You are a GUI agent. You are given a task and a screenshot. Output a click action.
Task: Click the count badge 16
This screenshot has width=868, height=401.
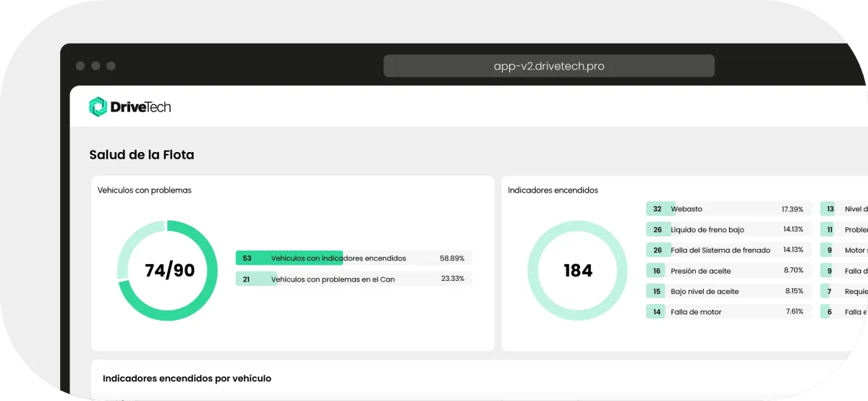(x=657, y=271)
